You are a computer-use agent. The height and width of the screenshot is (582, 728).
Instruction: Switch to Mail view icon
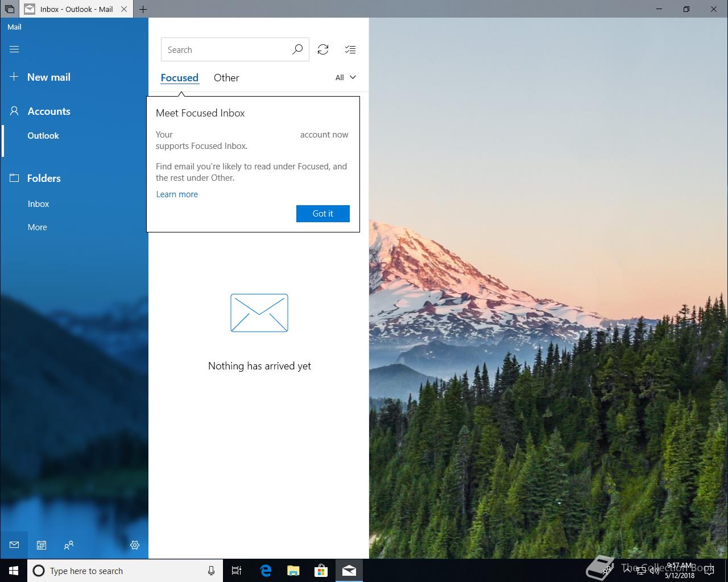[14, 545]
